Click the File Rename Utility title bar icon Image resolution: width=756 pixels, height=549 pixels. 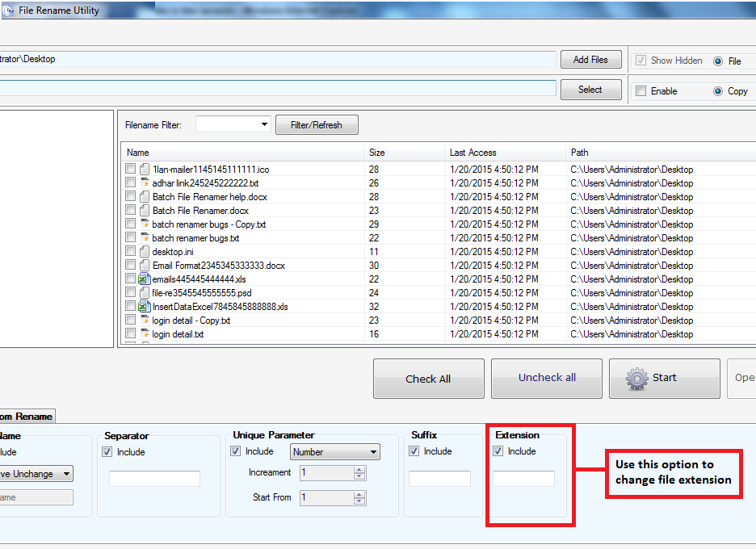[8, 10]
